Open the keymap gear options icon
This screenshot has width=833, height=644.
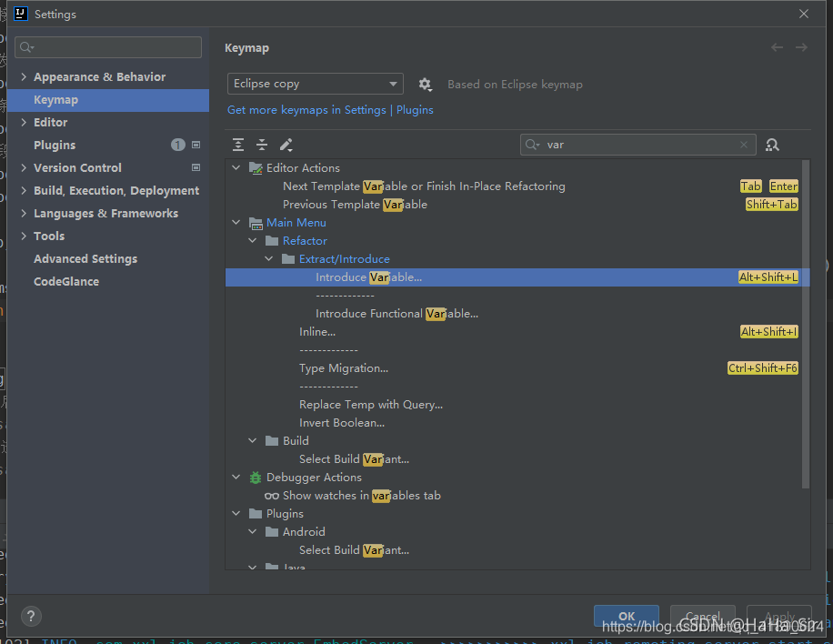point(425,85)
